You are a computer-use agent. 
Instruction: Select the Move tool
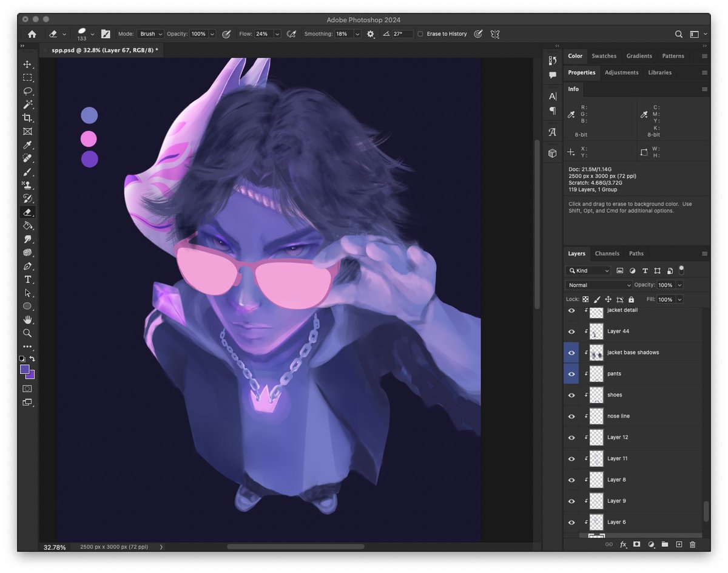[x=27, y=64]
